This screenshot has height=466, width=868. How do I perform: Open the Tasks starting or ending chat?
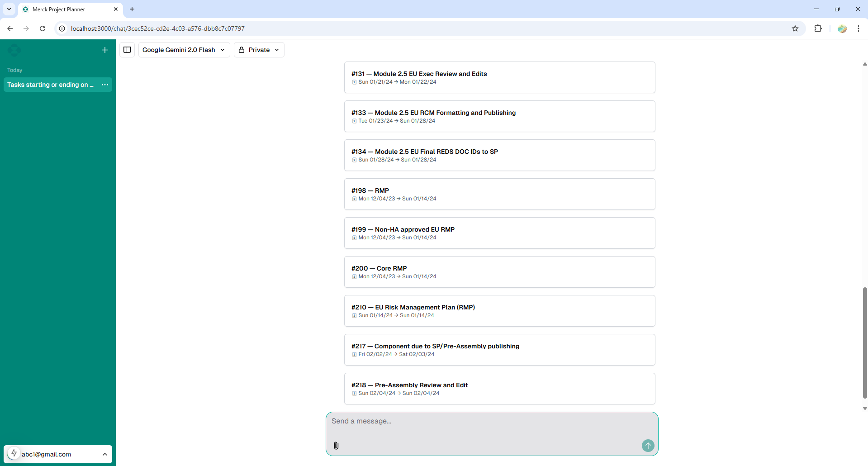click(50, 85)
